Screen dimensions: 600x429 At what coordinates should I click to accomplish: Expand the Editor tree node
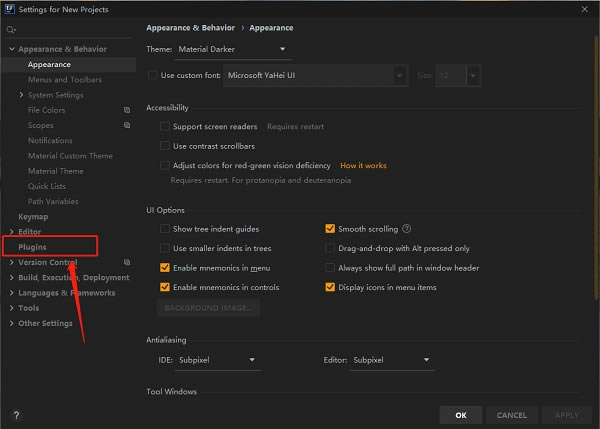[x=12, y=232]
